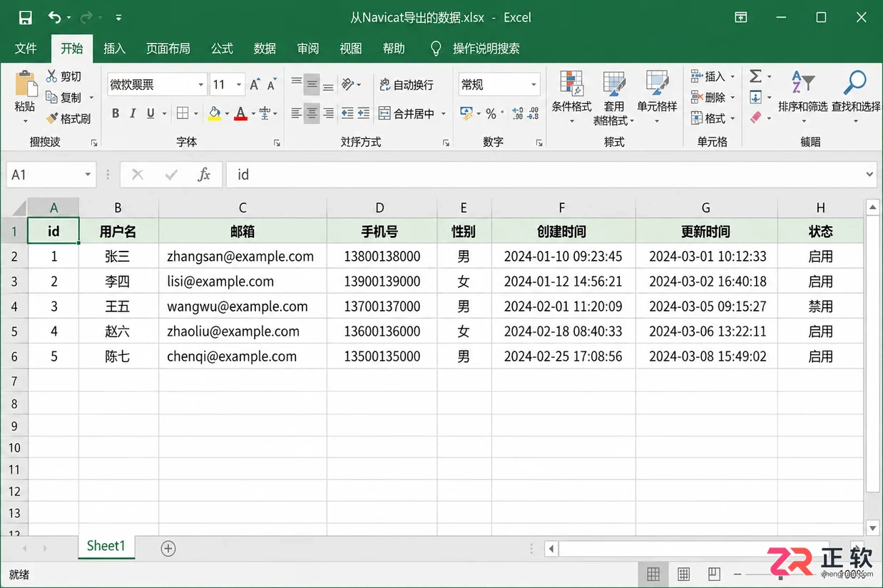Copy the selection via the 复制 icon
This screenshot has height=588, width=883.
point(52,97)
